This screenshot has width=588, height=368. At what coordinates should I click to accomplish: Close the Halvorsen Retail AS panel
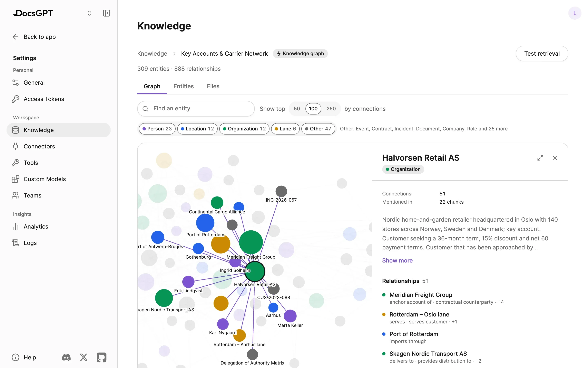(555, 158)
